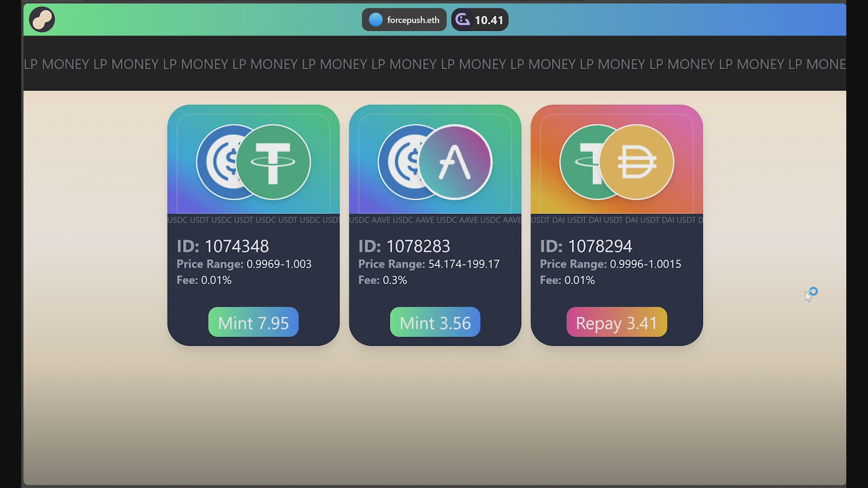Click the USDC USDT ticker strip
Screen dimensions: 868x488
pos(253,220)
